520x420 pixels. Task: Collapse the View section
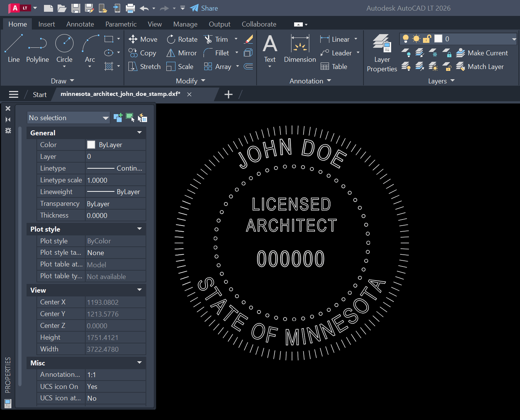tap(139, 290)
